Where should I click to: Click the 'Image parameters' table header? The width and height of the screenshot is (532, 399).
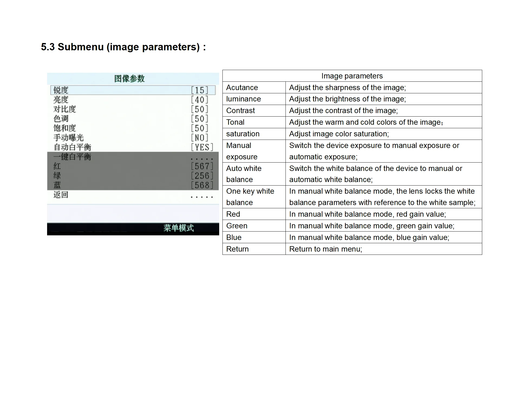tap(352, 76)
